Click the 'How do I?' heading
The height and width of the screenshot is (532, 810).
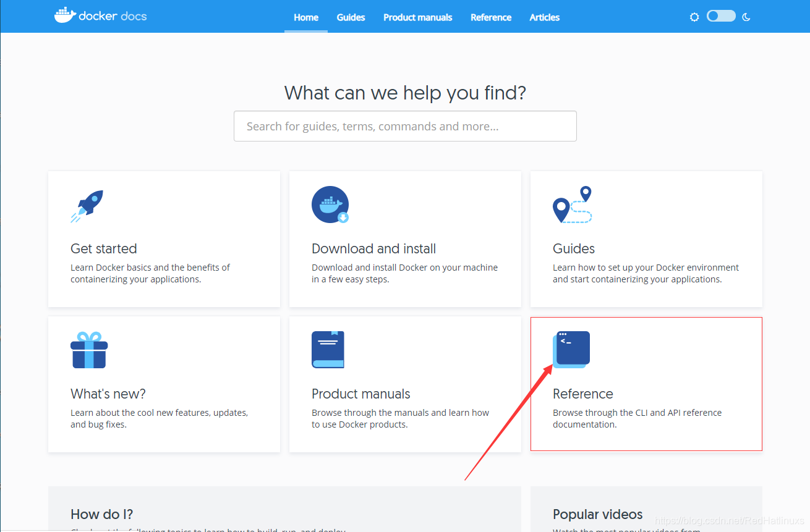point(102,514)
